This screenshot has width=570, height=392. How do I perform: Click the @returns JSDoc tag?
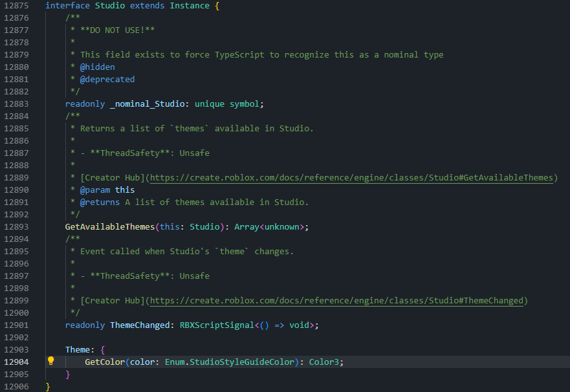pyautogui.click(x=100, y=202)
